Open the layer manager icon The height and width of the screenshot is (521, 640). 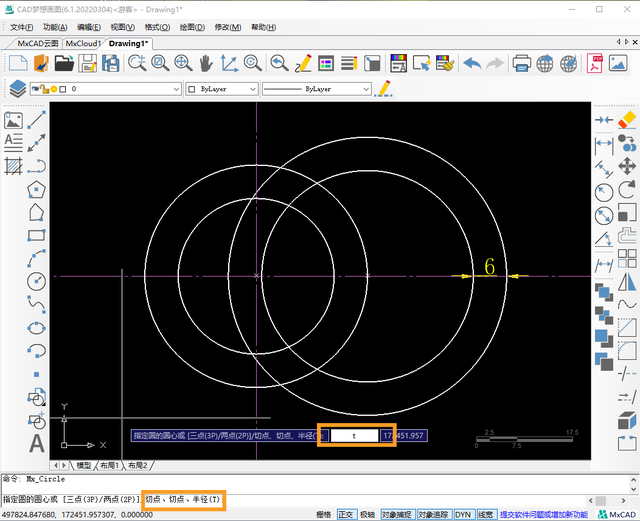tap(17, 89)
